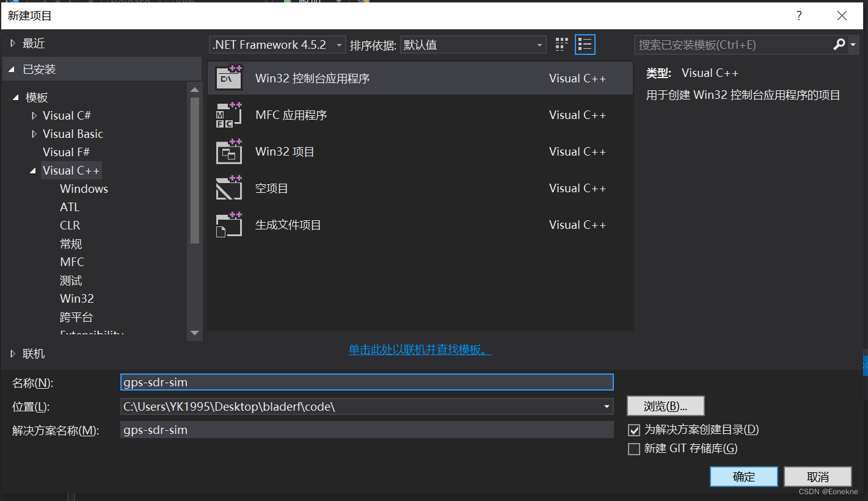Open the 排序依据 默认值 dropdown
Screen dimensions: 868x501
[473, 45]
